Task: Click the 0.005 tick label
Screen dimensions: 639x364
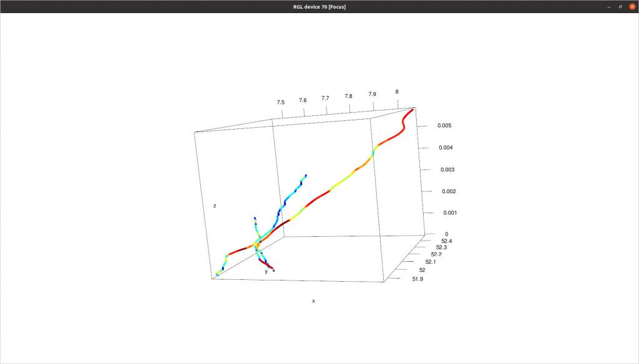Action: tap(446, 125)
